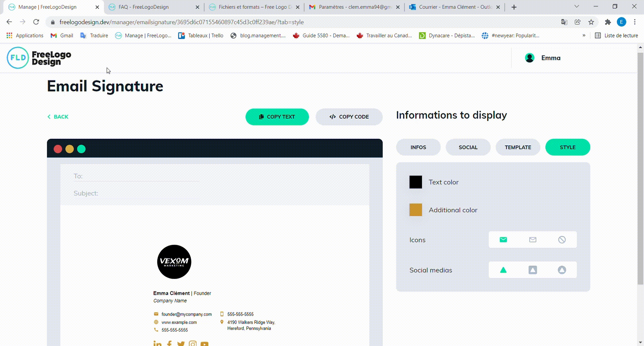Open the Tableaux | Trello bookmark
Image resolution: width=644 pixels, height=346 pixels.
[x=201, y=36]
